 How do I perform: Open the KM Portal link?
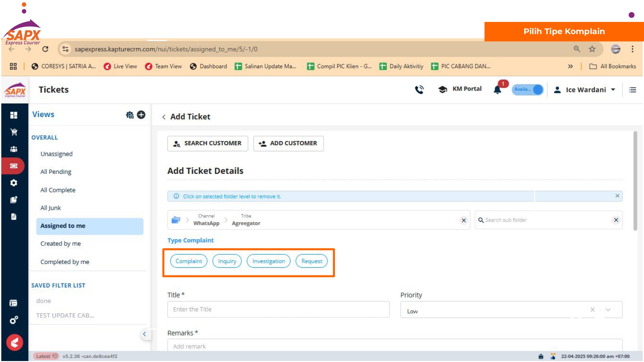tap(460, 89)
